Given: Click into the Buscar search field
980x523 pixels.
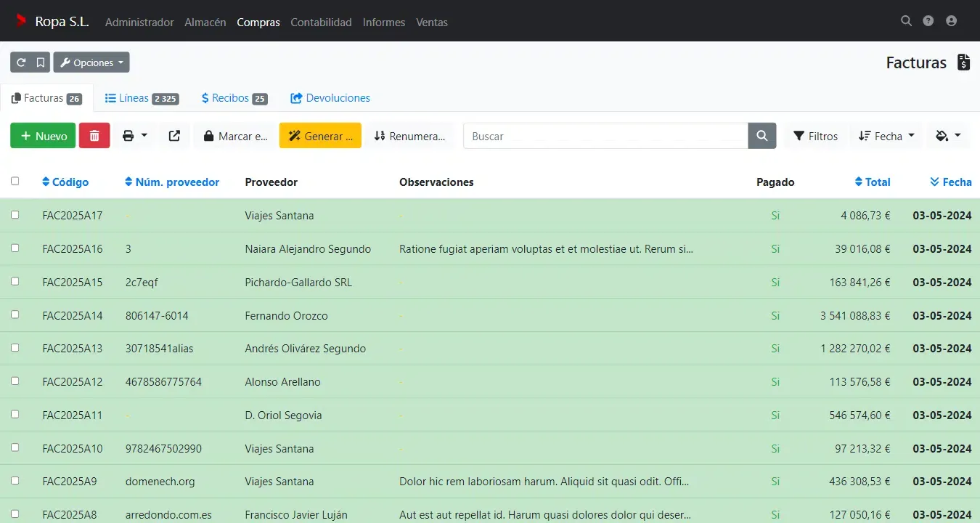Looking at the screenshot, I should point(605,136).
